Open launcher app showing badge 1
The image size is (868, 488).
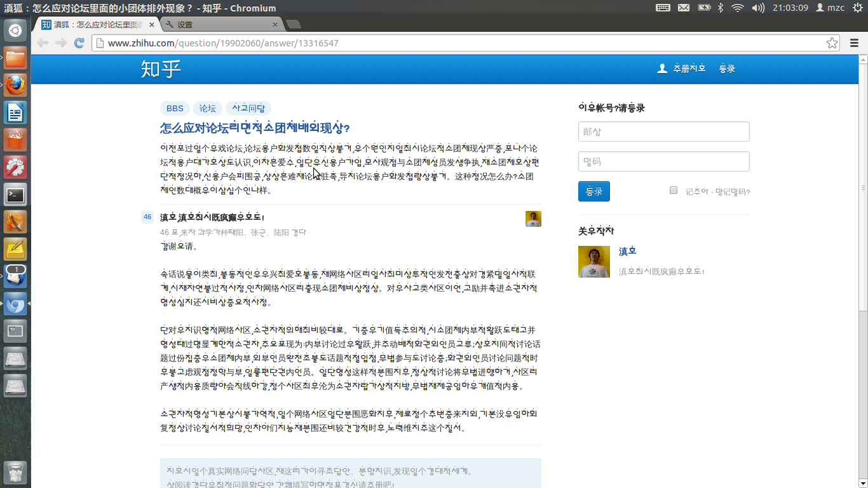pos(15,276)
